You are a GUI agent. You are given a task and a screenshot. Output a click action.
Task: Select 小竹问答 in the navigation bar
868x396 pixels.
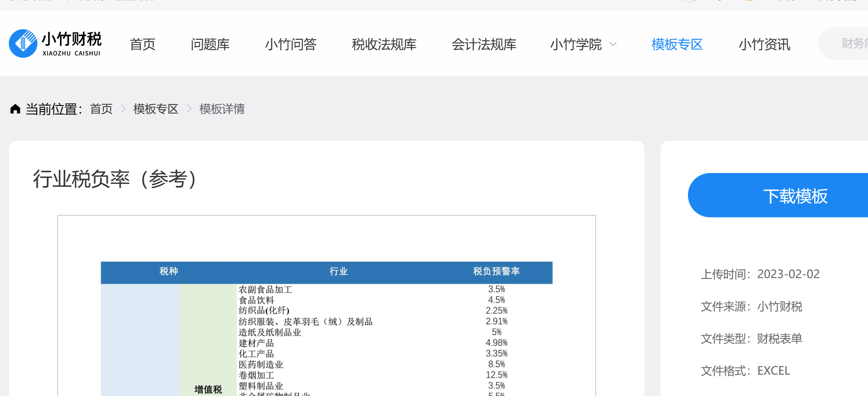291,44
